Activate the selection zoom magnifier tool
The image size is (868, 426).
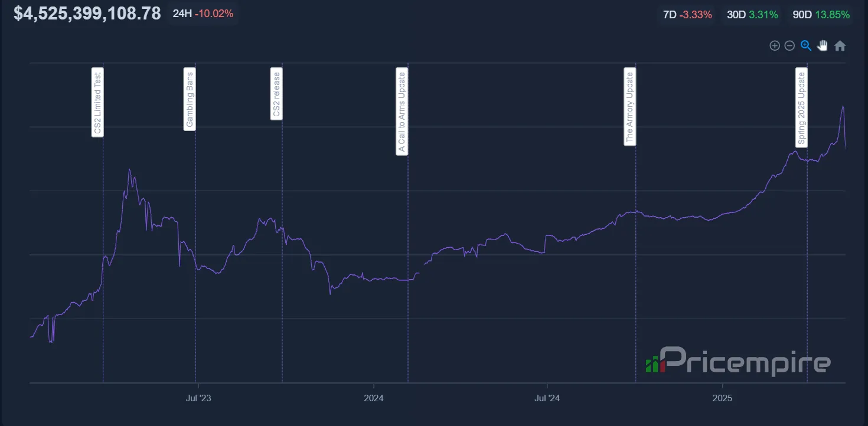806,45
